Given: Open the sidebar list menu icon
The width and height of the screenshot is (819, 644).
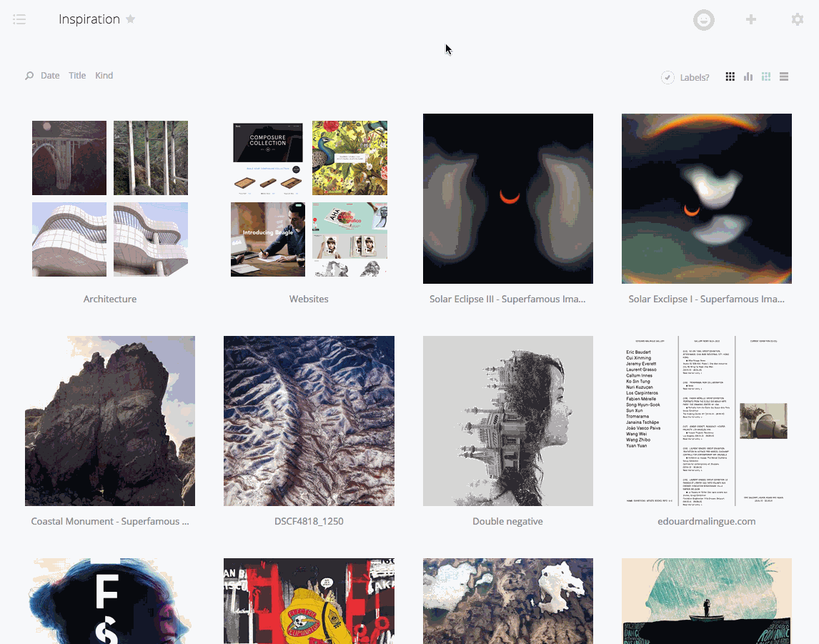Looking at the screenshot, I should pos(19,20).
